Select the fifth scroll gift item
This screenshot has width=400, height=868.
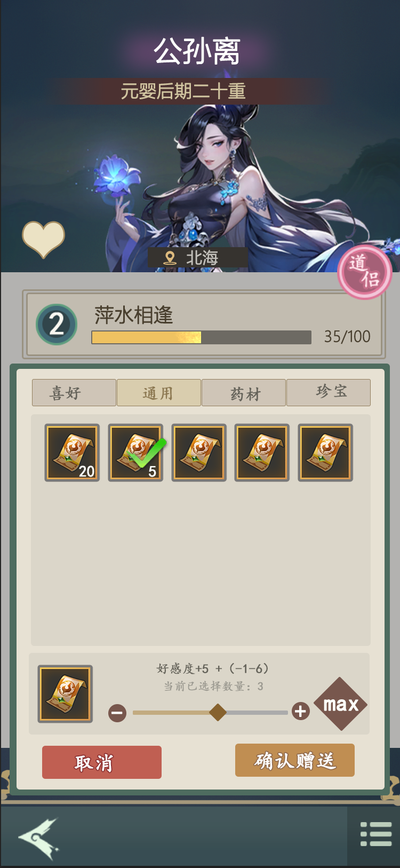tap(325, 453)
